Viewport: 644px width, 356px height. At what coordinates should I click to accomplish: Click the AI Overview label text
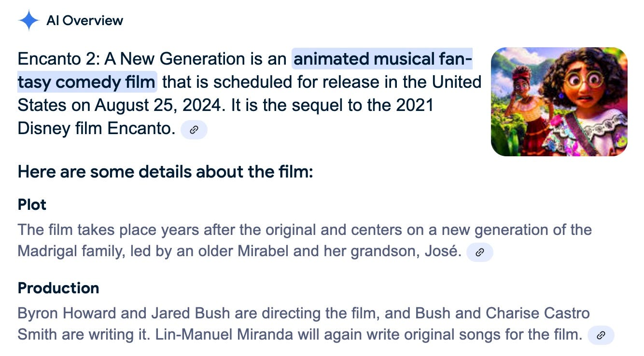(84, 20)
